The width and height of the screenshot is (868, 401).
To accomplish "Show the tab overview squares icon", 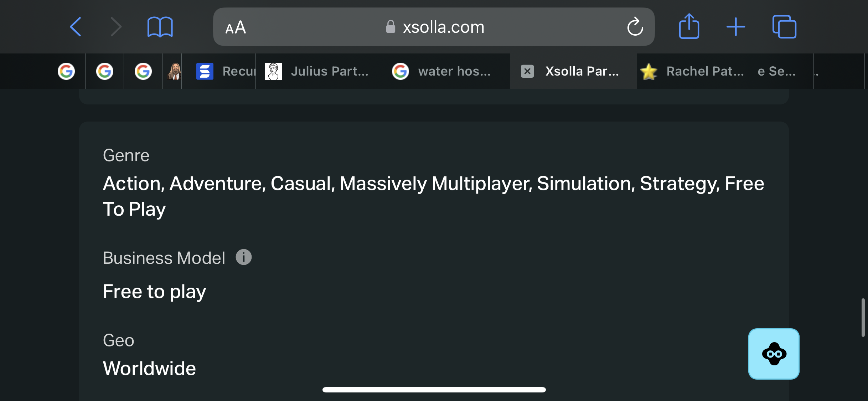I will point(784,27).
